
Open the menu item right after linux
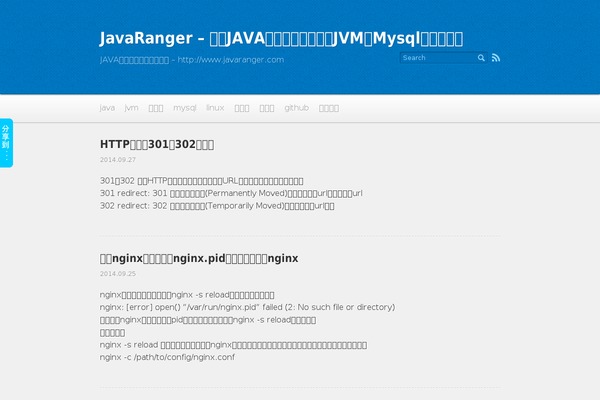coord(242,108)
